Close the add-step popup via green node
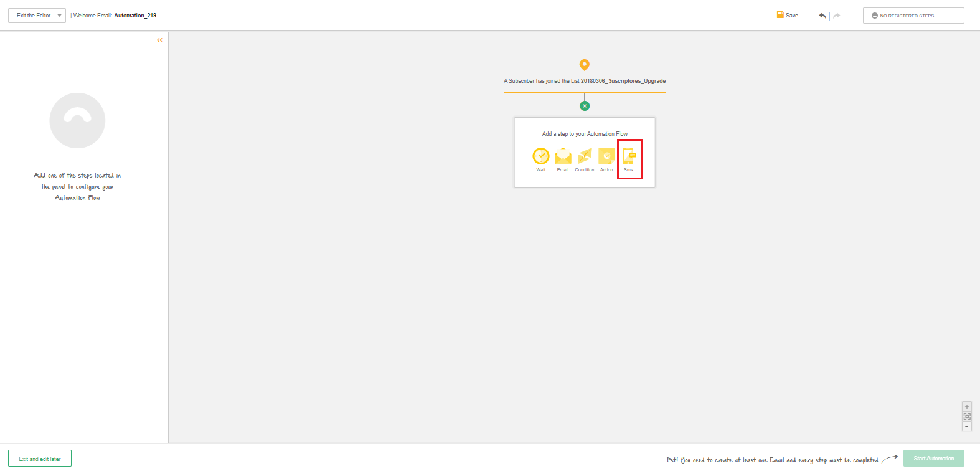 [x=584, y=106]
